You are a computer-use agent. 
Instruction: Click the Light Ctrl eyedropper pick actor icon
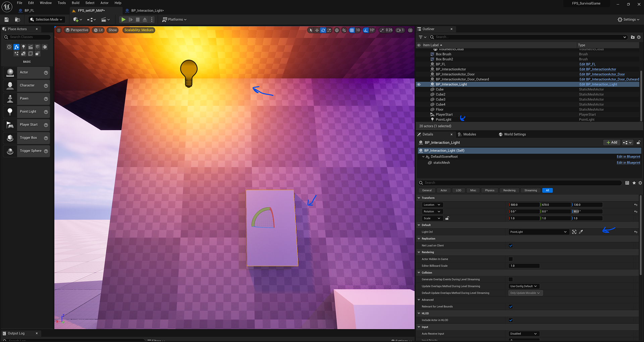click(x=581, y=232)
